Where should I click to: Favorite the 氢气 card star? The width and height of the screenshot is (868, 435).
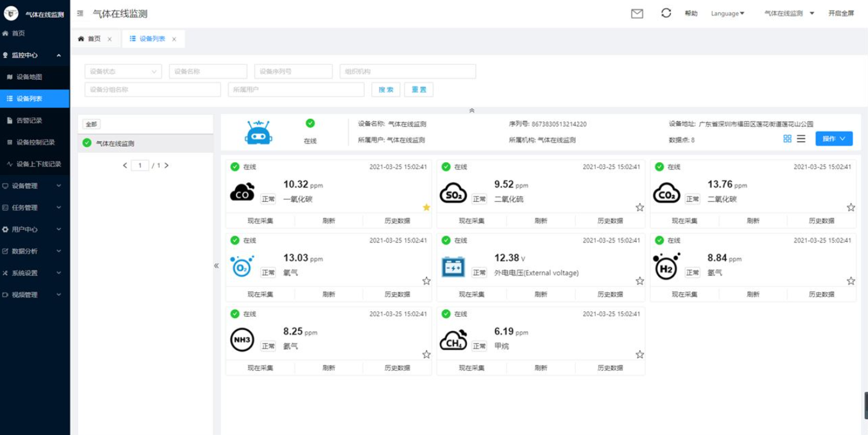851,281
